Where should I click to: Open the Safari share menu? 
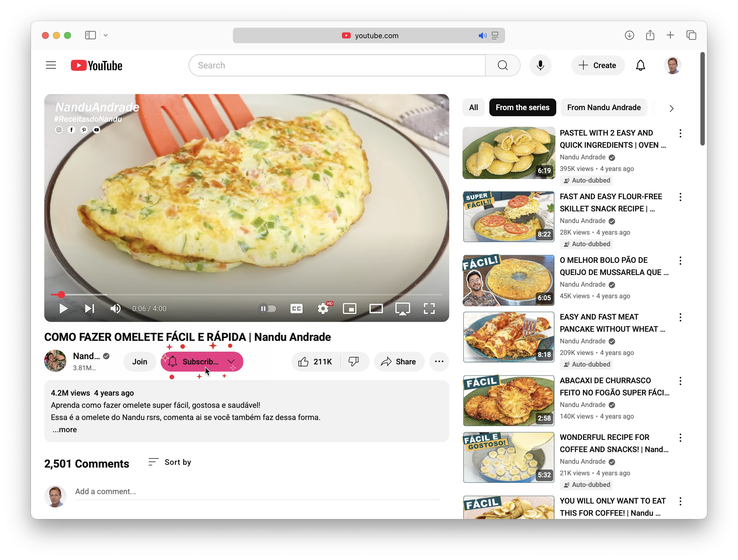click(x=650, y=35)
